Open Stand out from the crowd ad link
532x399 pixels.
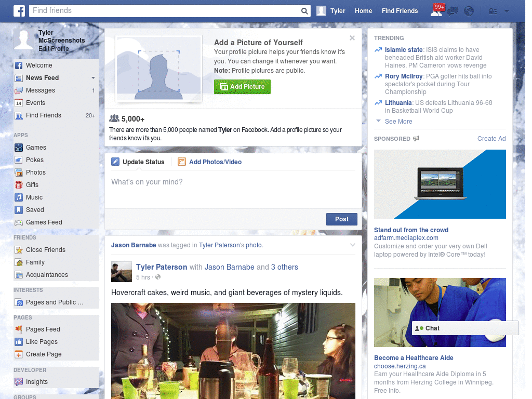tap(411, 230)
